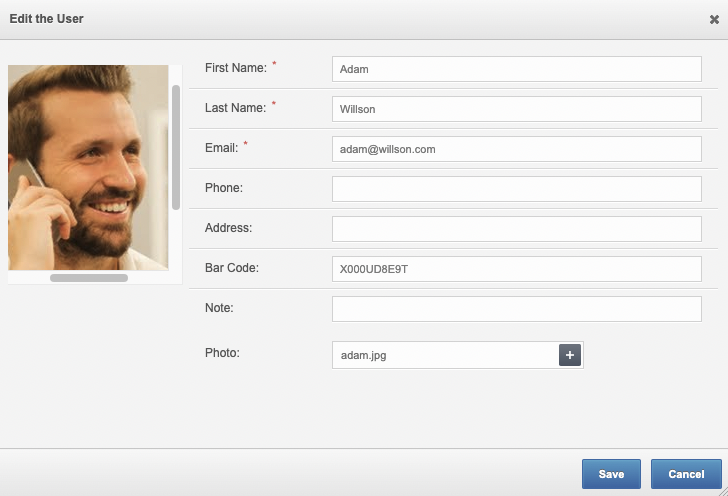Click the vertical scrollbar beside the photo
Screen dimensions: 728x496
coord(176,147)
